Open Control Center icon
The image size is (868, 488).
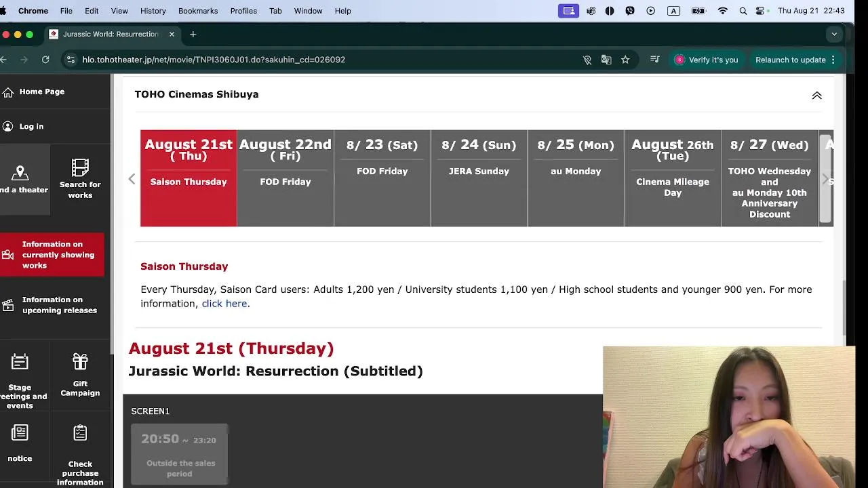coord(760,11)
